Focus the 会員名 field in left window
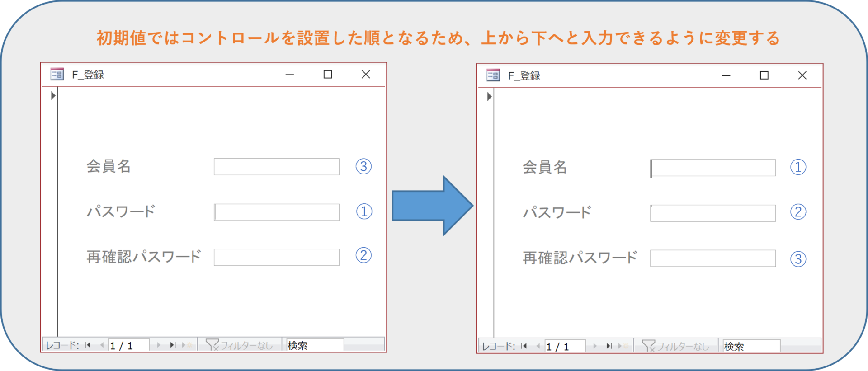The width and height of the screenshot is (868, 371). pyautogui.click(x=276, y=167)
